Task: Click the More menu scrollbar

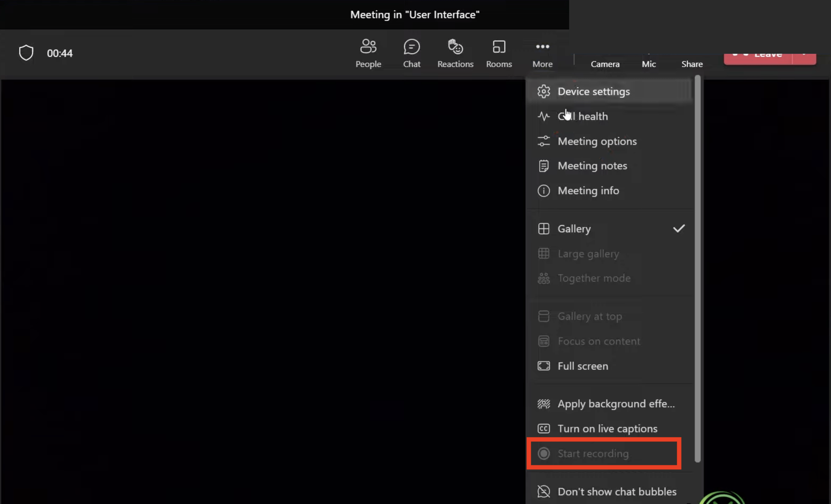Action: tap(697, 269)
